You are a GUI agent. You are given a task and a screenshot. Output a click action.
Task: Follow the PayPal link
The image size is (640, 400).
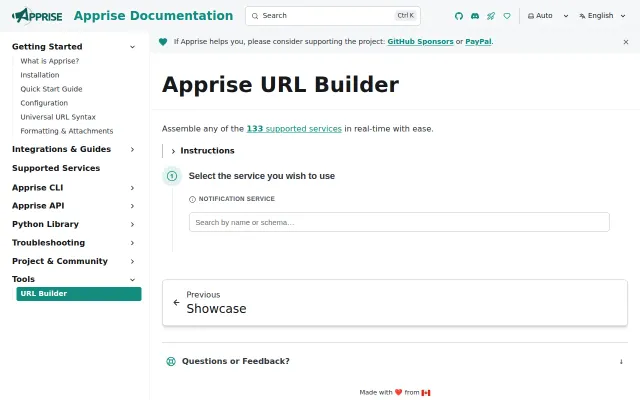point(478,42)
